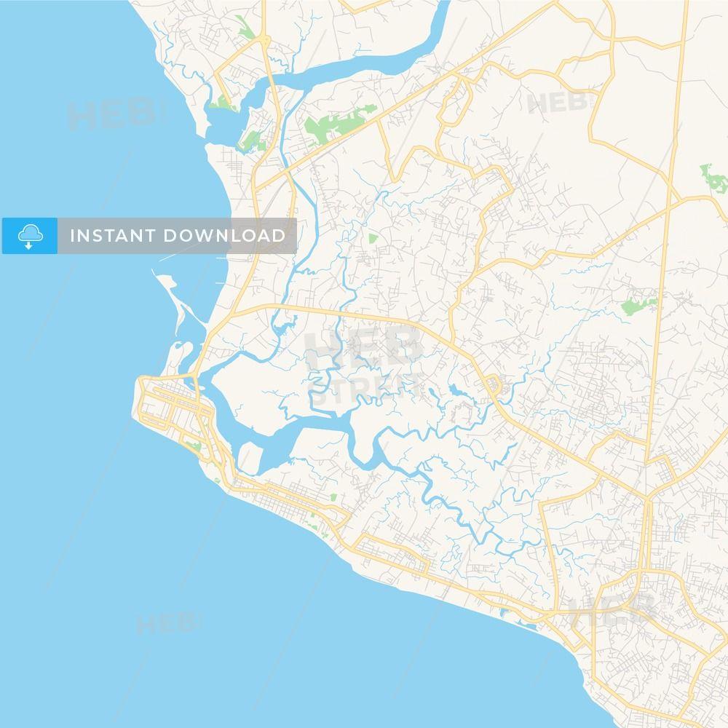Click the irregular green area east of the long vertical road
This screenshot has height=728, width=728.
[x=639, y=304]
